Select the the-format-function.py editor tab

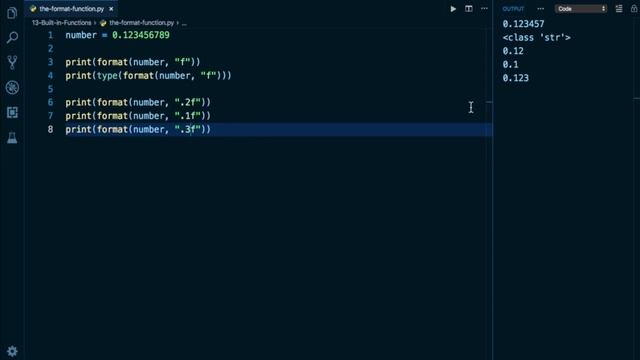click(x=71, y=9)
